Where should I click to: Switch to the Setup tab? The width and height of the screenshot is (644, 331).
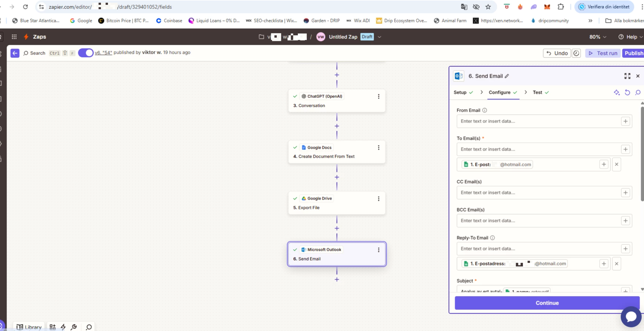(x=460, y=92)
